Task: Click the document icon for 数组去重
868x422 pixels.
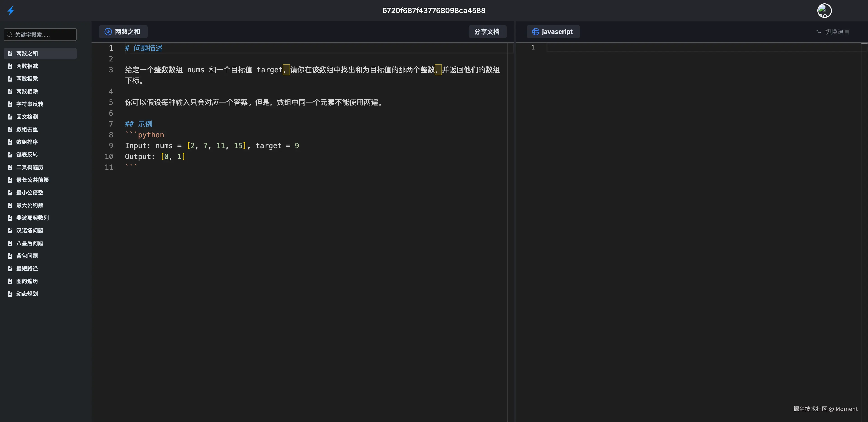Action: pyautogui.click(x=10, y=129)
